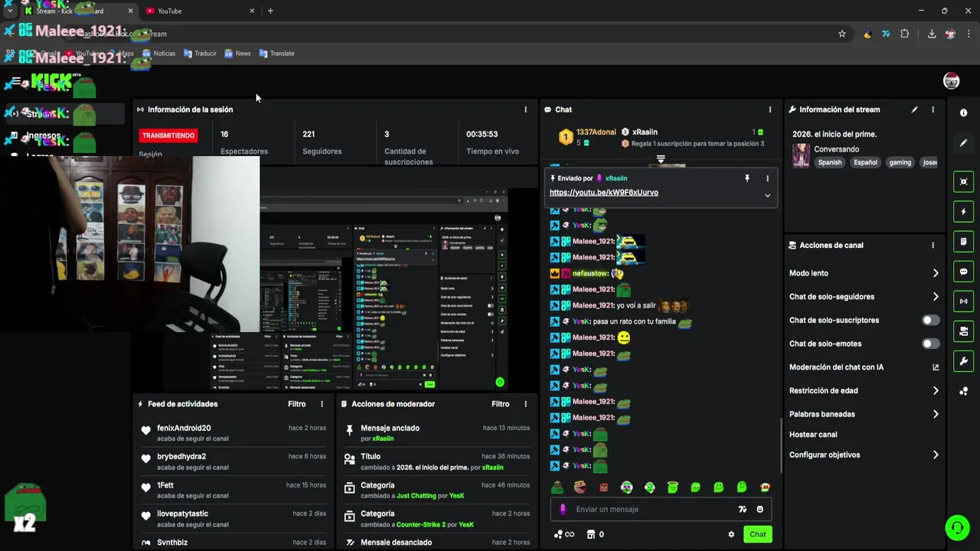The width and height of the screenshot is (980, 551).
Task: Open chat settings gear icon
Action: click(x=731, y=534)
